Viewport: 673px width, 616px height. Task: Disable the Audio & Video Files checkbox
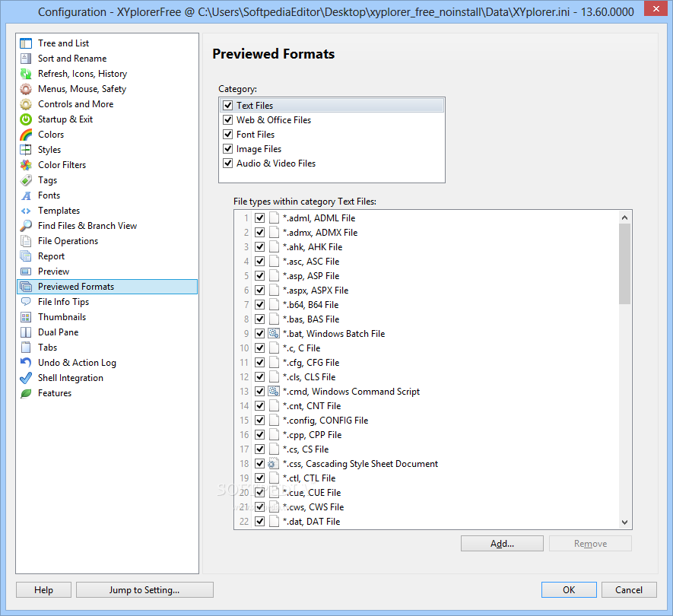pos(228,163)
